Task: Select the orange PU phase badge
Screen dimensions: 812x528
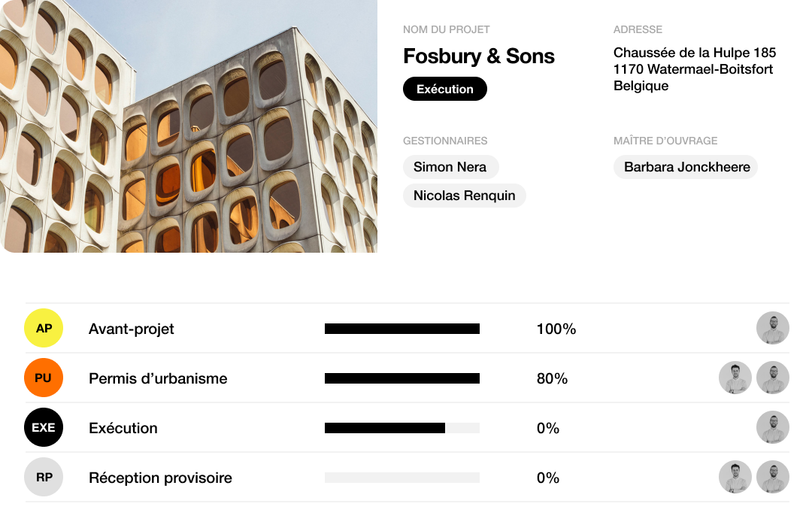Action: (x=43, y=378)
